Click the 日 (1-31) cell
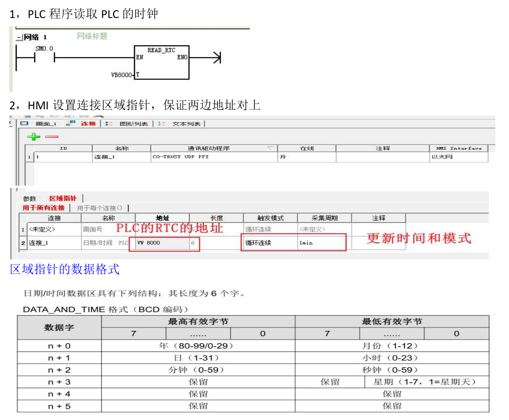This screenshot has width=509, height=420. [198, 358]
